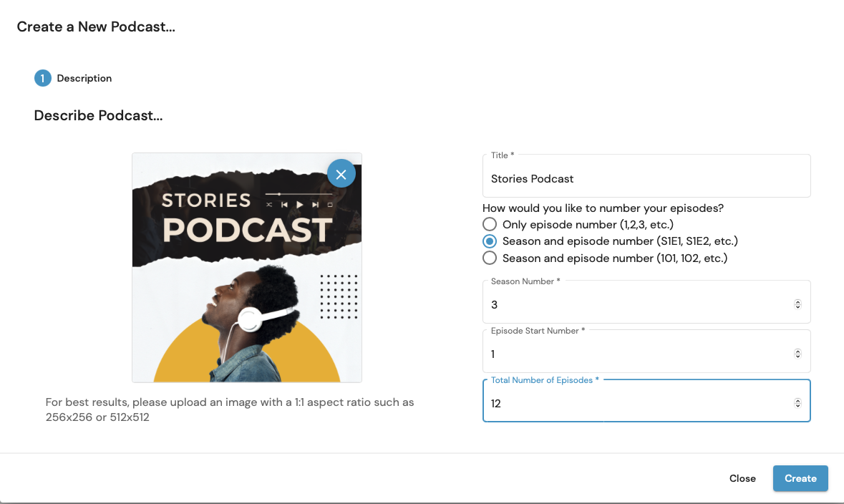Select 'Season and episode number (S1E1, S1E2)' option

(489, 241)
